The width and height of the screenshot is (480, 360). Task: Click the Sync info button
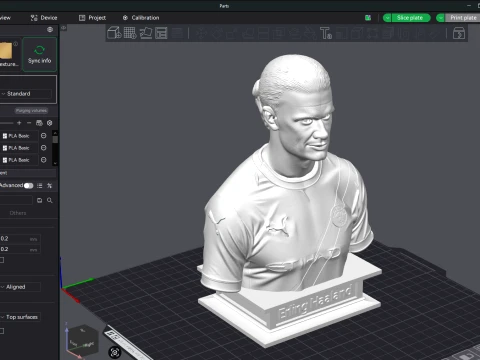click(39, 54)
